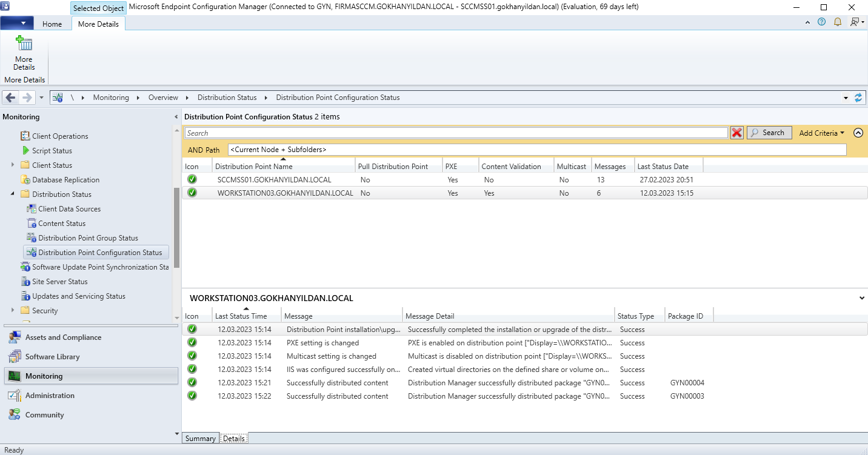Click Monitoring in the breadcrumb path
Screen dimensions: 868x455
click(111, 98)
